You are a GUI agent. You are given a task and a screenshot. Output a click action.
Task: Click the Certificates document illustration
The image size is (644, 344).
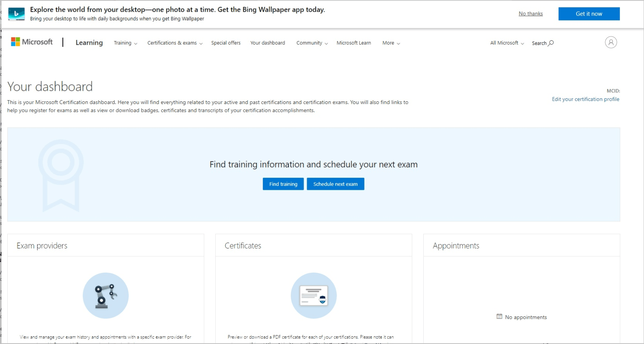[x=314, y=295]
